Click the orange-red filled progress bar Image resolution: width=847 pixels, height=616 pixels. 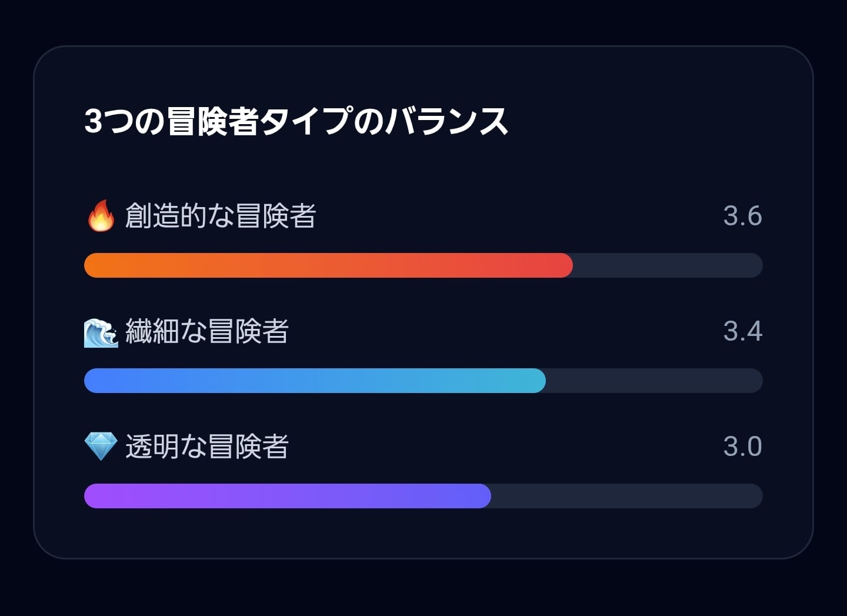click(x=328, y=265)
